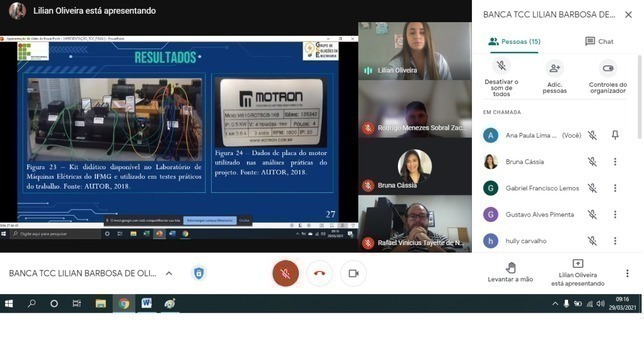Screen dimensions: 644x362
Task: Click the mute all participants icon
Action: click(501, 66)
